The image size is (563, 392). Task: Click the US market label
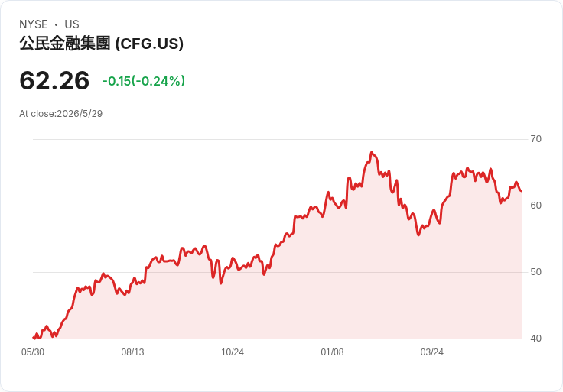coord(72,24)
